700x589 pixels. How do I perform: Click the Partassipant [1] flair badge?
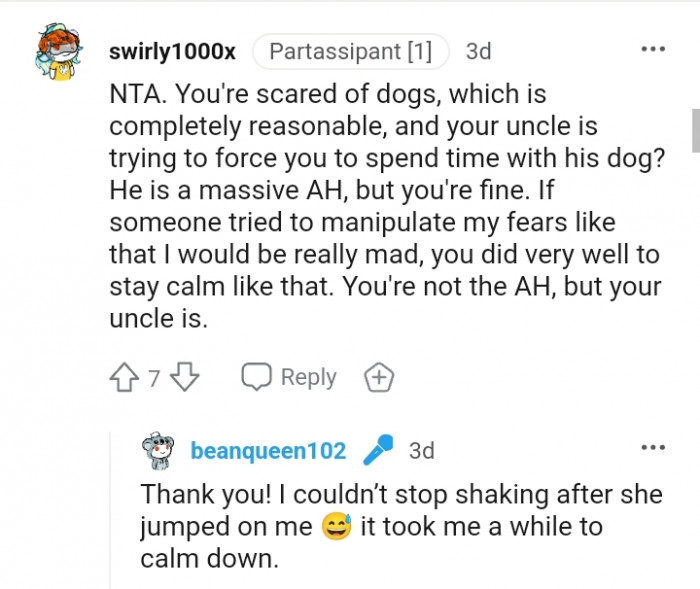pos(350,52)
